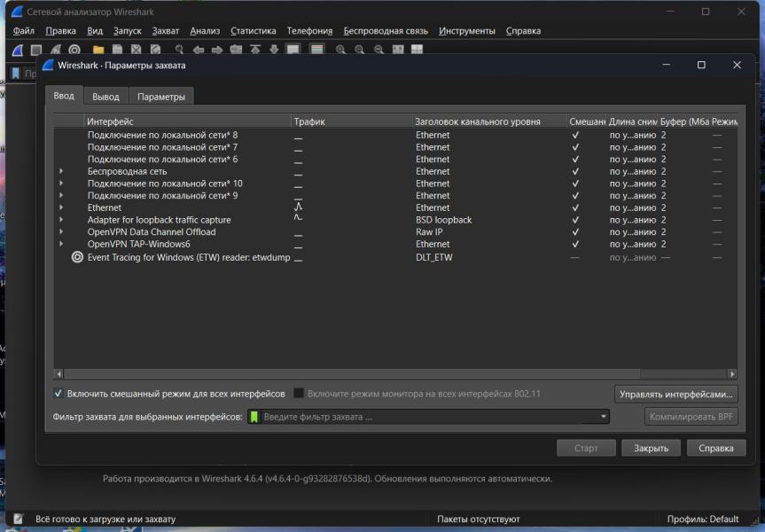This screenshot has height=532, width=765.
Task: Switch to the Вывод tab
Action: tap(105, 97)
